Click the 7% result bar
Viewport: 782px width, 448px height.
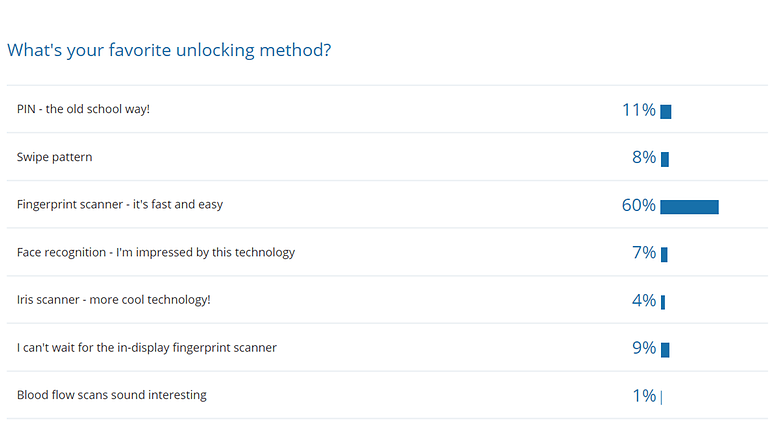coord(664,254)
